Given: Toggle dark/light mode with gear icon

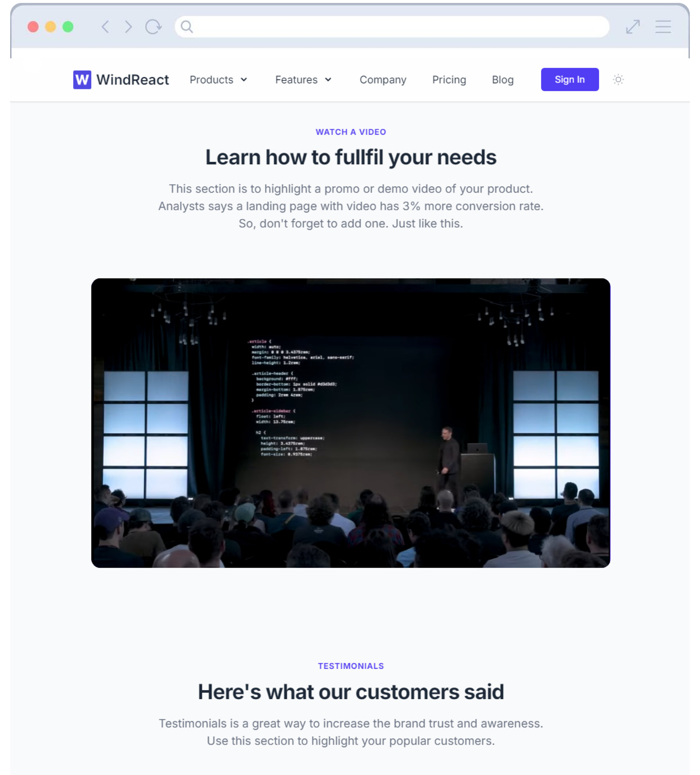Looking at the screenshot, I should (x=618, y=79).
